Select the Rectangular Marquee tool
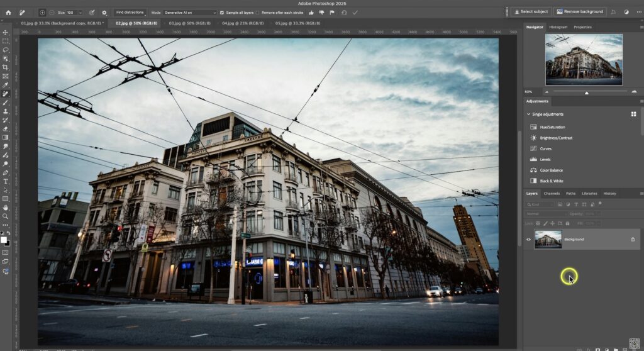The height and width of the screenshot is (351, 644). [5, 41]
